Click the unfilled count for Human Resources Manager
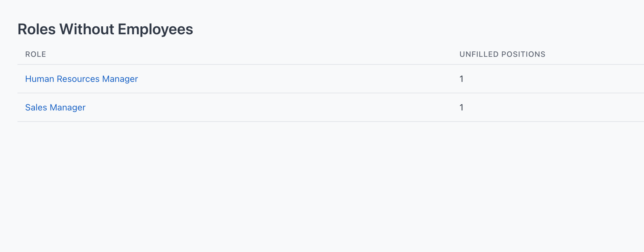This screenshot has width=644, height=252. click(462, 79)
